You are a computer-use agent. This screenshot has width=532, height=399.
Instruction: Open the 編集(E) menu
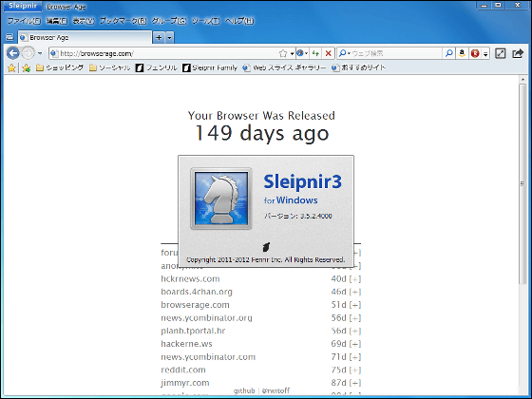(x=57, y=21)
